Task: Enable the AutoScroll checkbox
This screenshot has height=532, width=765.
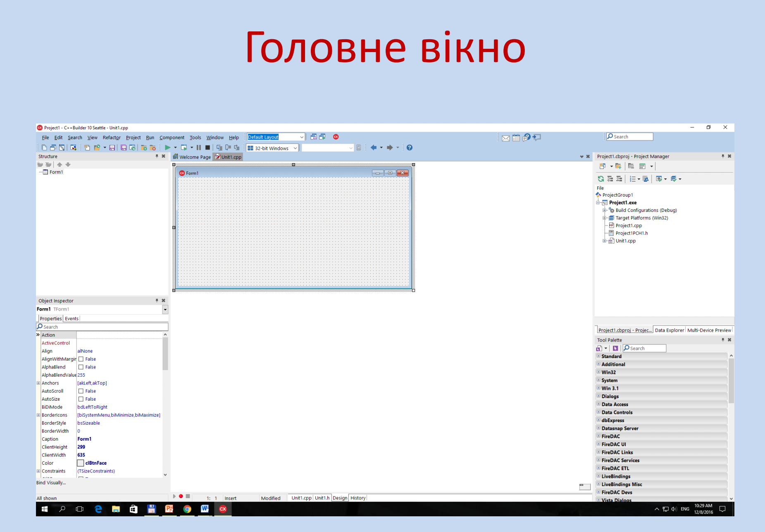Action: (x=81, y=391)
